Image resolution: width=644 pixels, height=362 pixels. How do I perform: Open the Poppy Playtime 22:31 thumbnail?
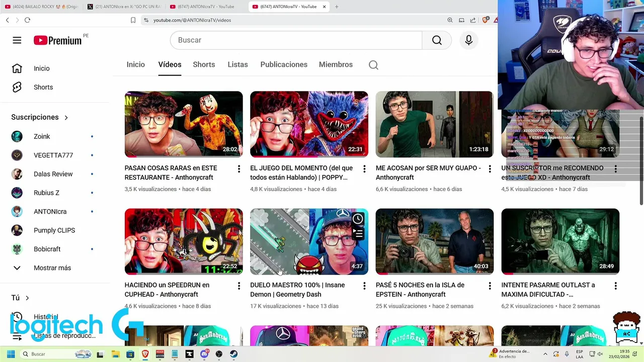[x=309, y=124]
